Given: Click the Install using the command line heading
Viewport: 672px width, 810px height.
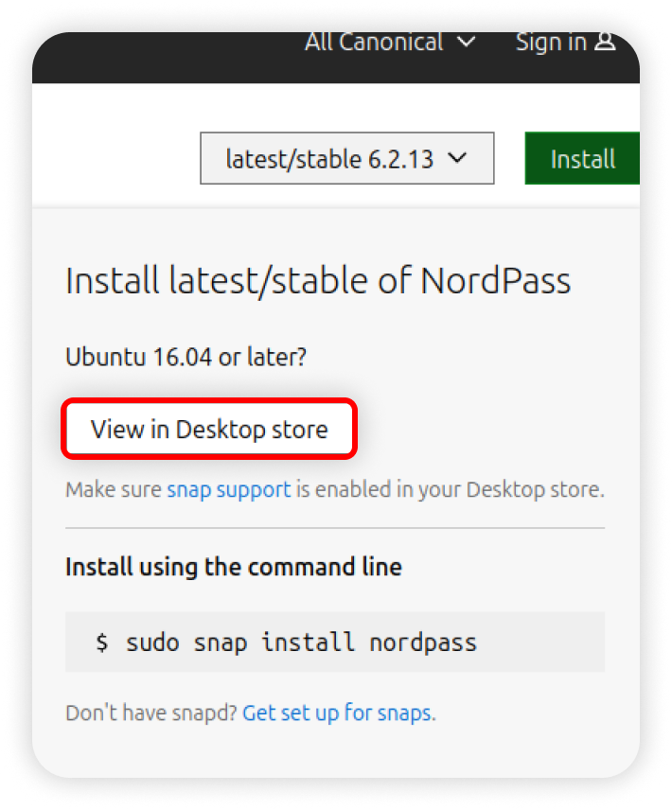Looking at the screenshot, I should tap(234, 567).
